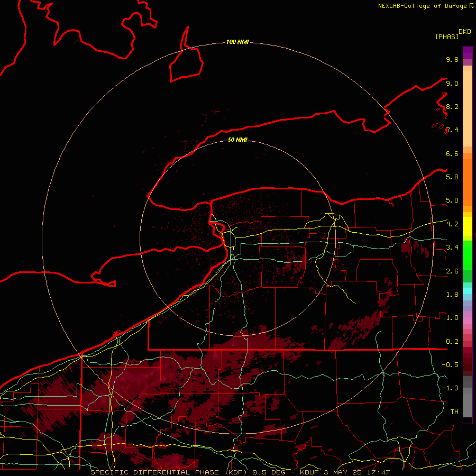Image resolution: width=476 pixels, height=476 pixels.
Task: Click the -1.3 scale value
Action: tap(450, 388)
